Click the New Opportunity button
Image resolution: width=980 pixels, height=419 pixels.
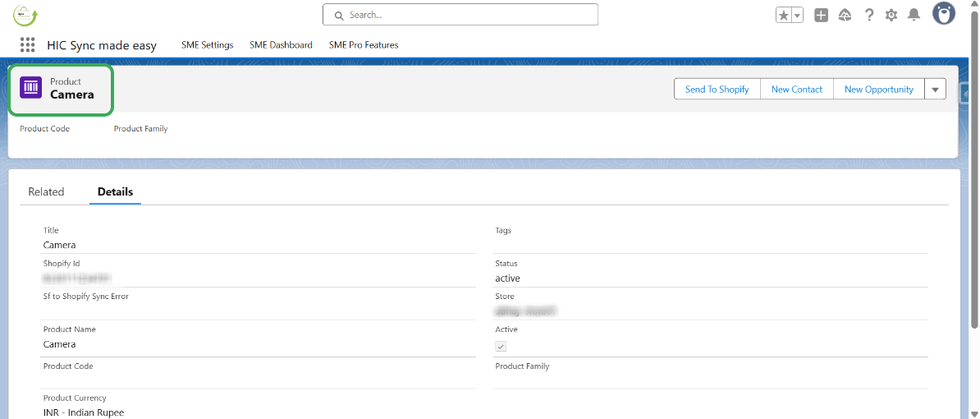pyautogui.click(x=879, y=90)
